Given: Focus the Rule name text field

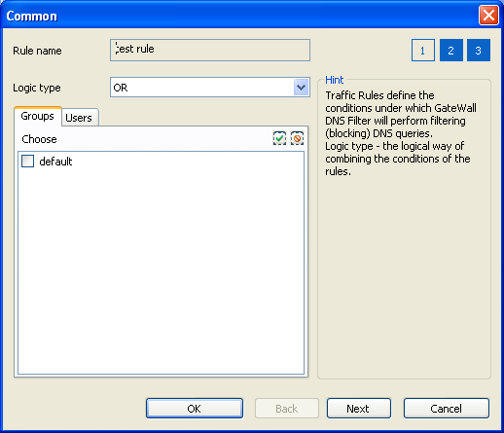Looking at the screenshot, I should tap(210, 50).
